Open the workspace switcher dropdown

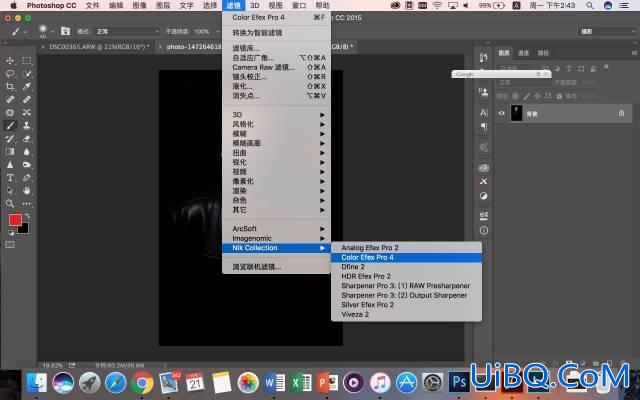tap(607, 31)
